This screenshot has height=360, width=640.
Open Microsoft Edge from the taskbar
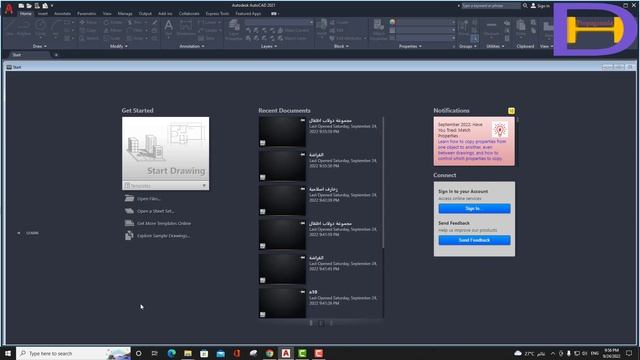point(171,353)
